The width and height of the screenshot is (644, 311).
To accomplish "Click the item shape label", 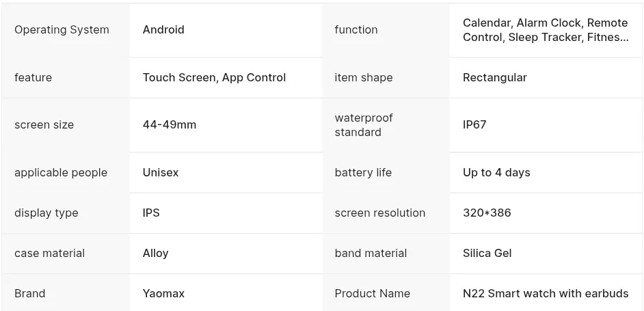I will (x=363, y=78).
